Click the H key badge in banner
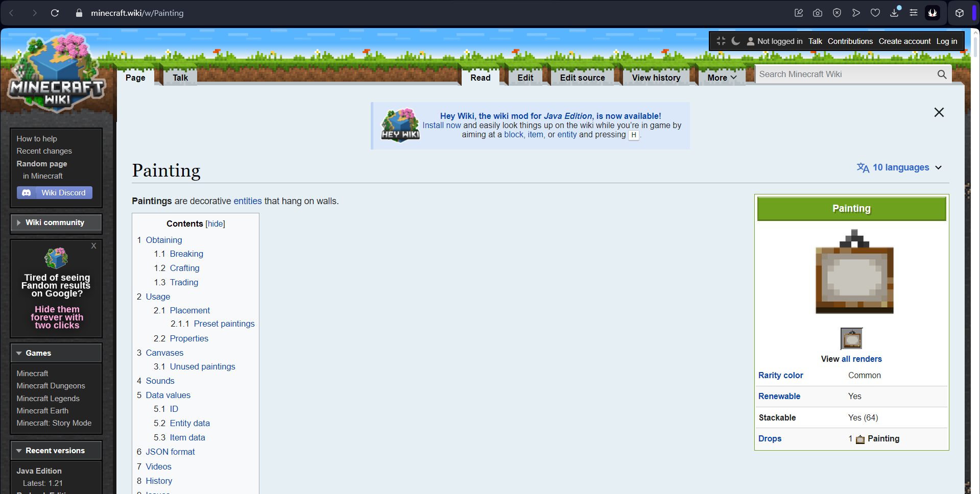The height and width of the screenshot is (494, 980). (x=633, y=135)
